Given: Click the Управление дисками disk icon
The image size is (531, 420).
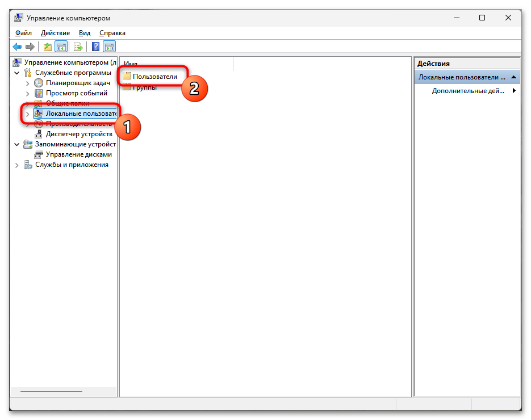Looking at the screenshot, I should click(x=39, y=155).
